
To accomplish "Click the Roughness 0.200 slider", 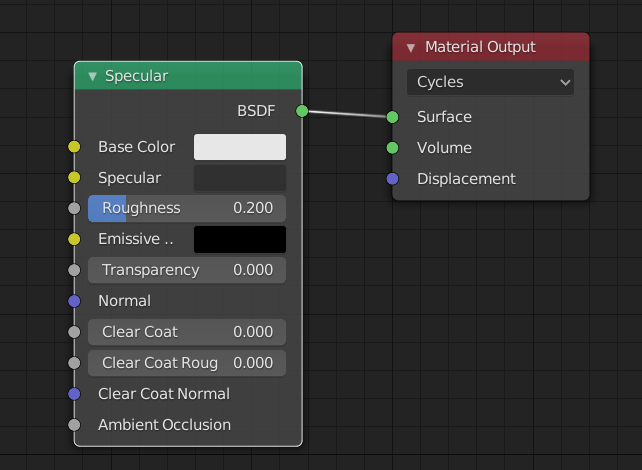I will [x=187, y=208].
